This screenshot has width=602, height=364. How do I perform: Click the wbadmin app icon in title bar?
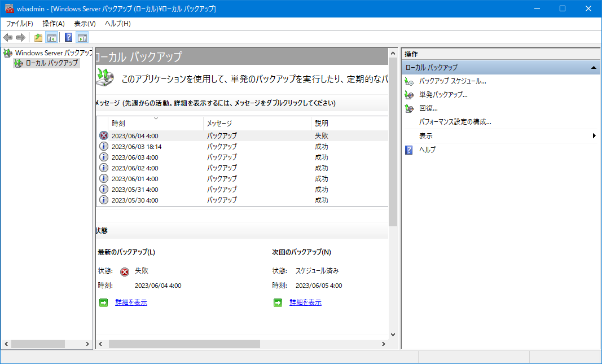10,8
